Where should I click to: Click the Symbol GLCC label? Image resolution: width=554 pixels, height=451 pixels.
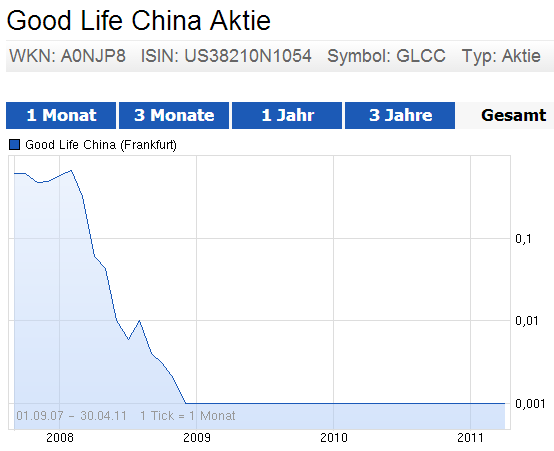pos(386,56)
